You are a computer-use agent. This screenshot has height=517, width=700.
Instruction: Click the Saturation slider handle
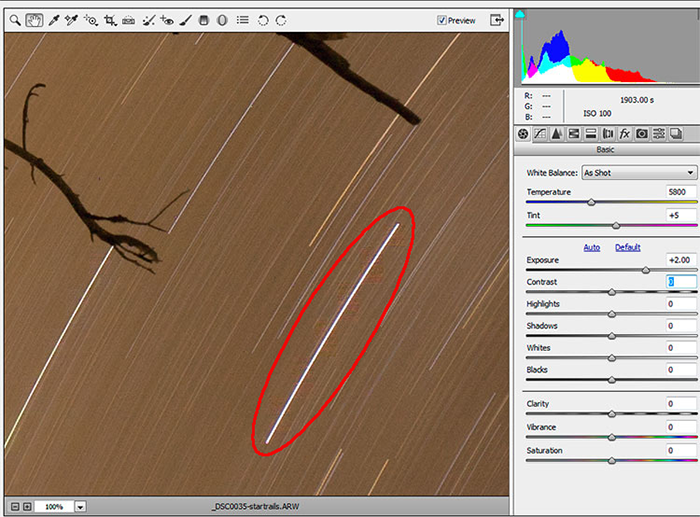[612, 460]
